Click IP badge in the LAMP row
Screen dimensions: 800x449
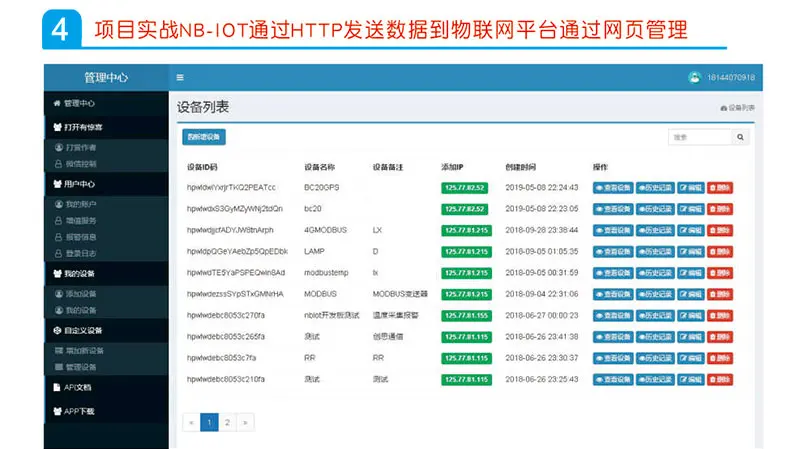point(466,252)
